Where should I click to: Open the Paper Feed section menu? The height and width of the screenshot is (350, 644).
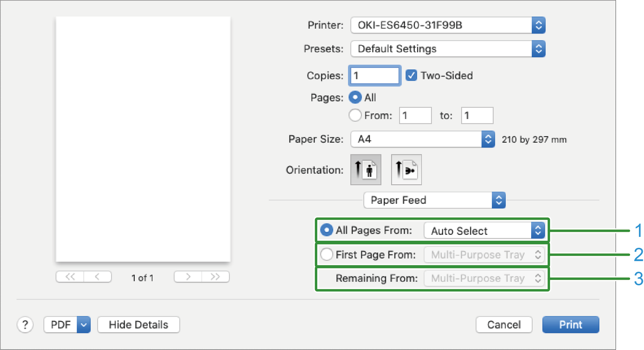434,200
